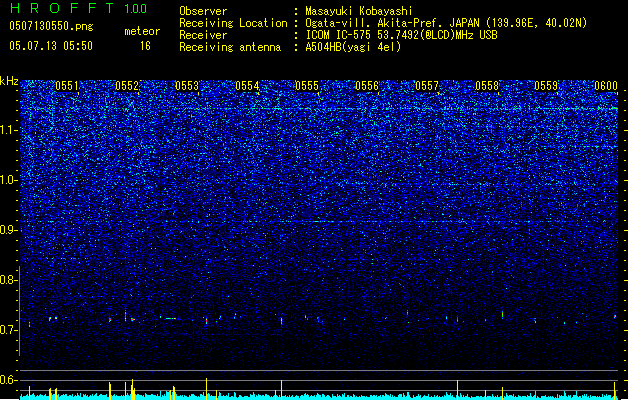Click the version number 1.0.0
This screenshot has height=400, width=629.
pos(136,8)
